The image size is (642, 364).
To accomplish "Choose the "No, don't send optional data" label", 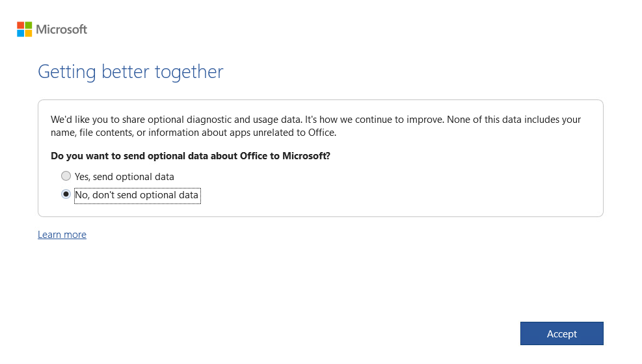I will 137,195.
